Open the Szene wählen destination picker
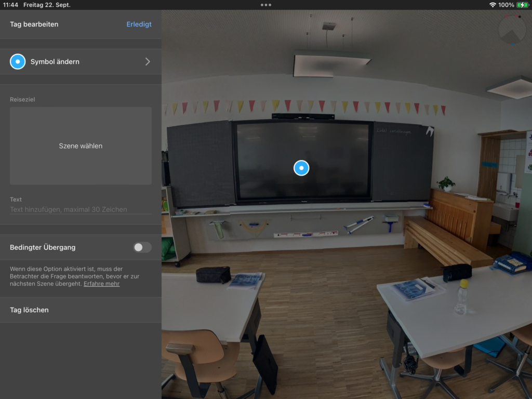532x399 pixels. pos(81,146)
